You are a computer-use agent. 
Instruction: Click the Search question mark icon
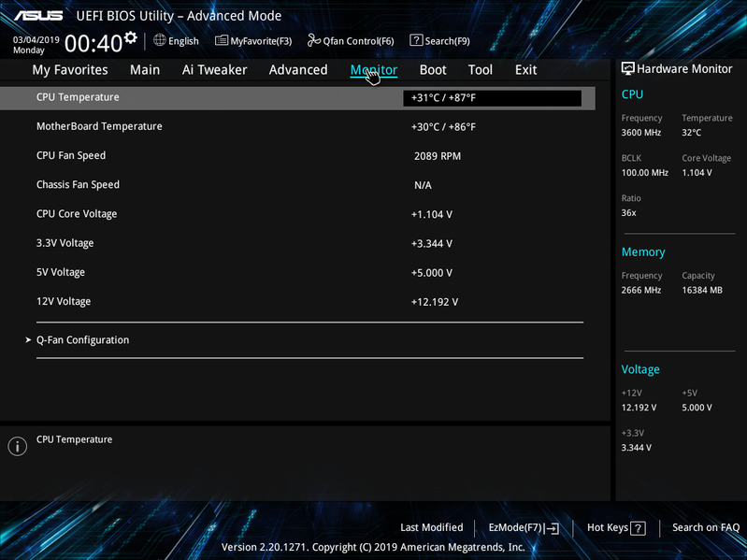(x=416, y=40)
